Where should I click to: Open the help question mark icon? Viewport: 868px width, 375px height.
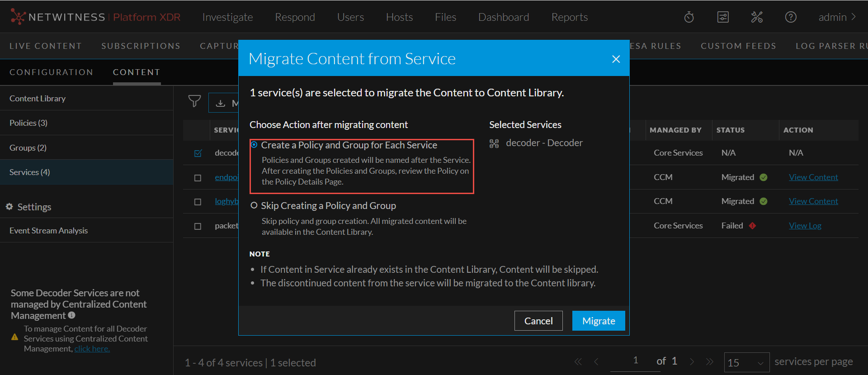pyautogui.click(x=791, y=17)
